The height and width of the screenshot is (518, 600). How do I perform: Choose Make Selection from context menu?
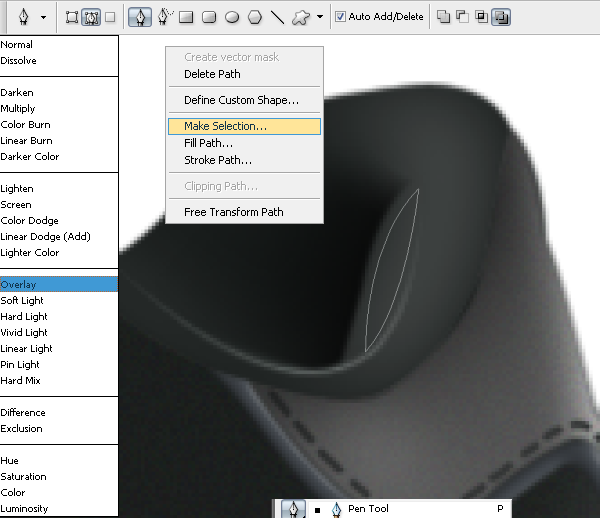pyautogui.click(x=245, y=126)
